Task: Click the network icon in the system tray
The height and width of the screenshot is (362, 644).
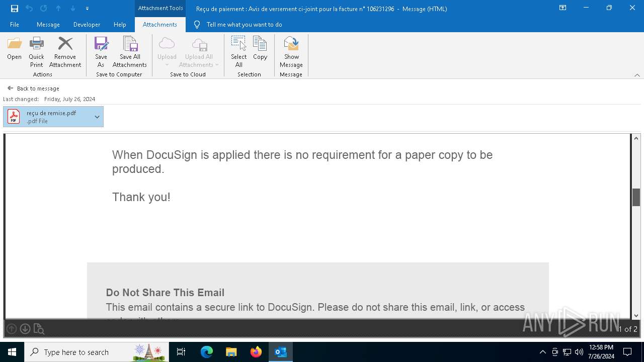Action: (x=567, y=352)
